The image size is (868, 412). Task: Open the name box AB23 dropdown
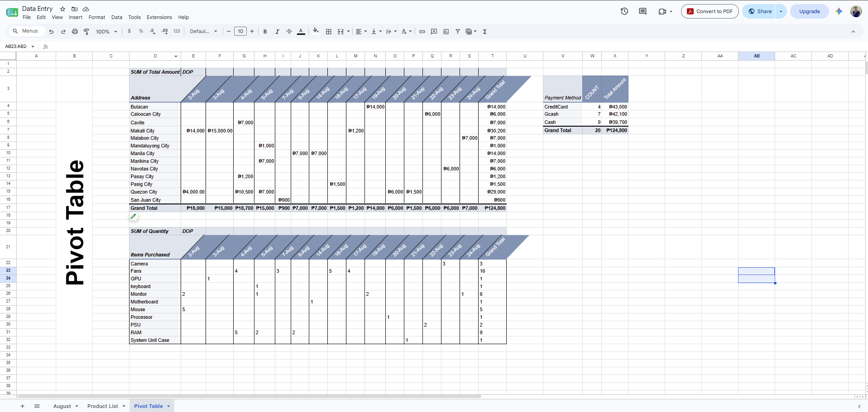pyautogui.click(x=33, y=47)
